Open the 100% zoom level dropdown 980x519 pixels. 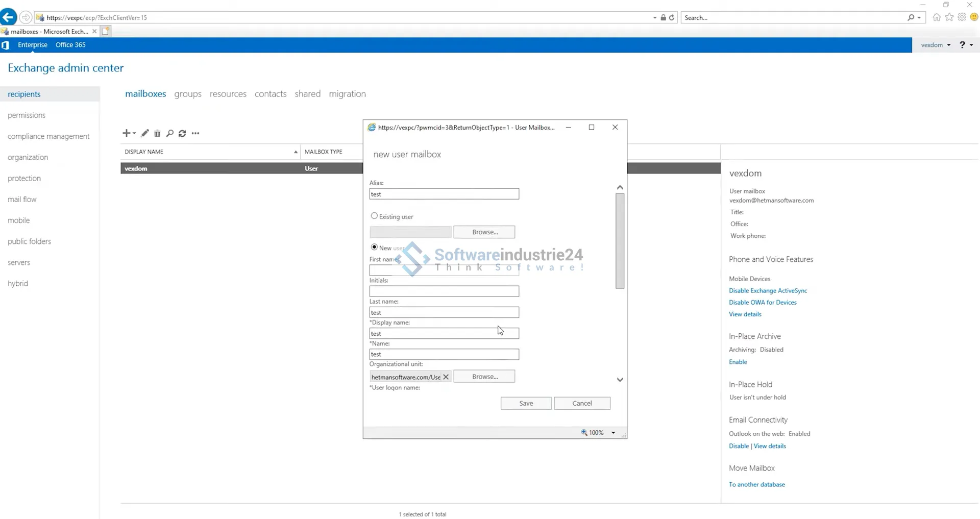point(614,433)
